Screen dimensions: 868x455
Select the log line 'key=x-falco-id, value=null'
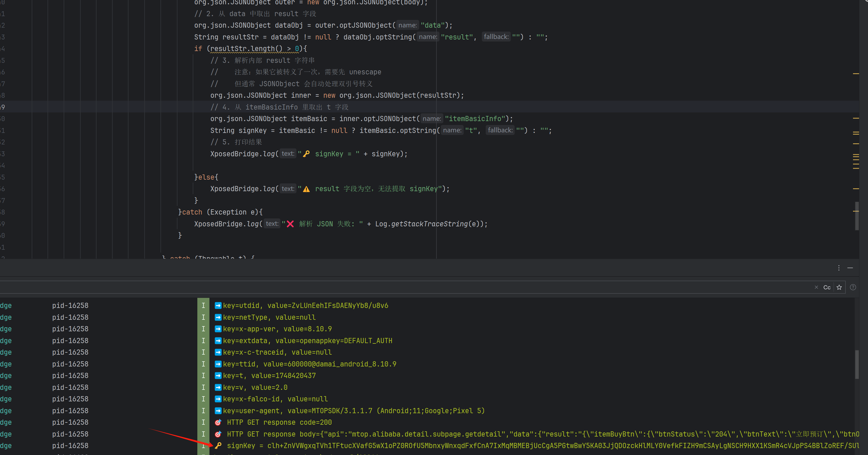[275, 399]
